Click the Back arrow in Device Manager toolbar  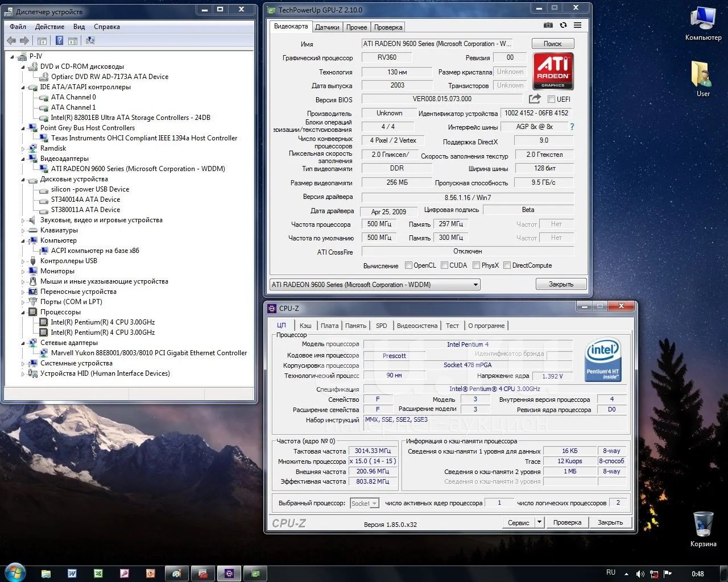[x=11, y=40]
